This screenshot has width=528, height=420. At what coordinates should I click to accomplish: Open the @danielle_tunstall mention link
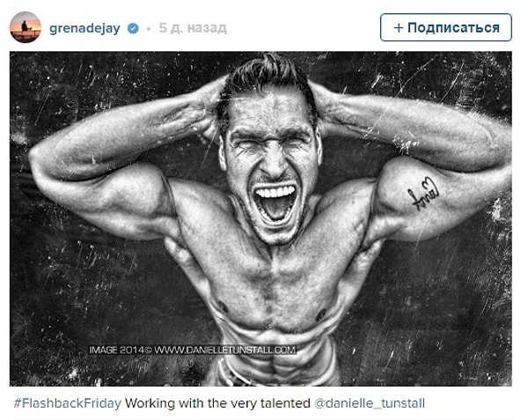click(x=369, y=403)
